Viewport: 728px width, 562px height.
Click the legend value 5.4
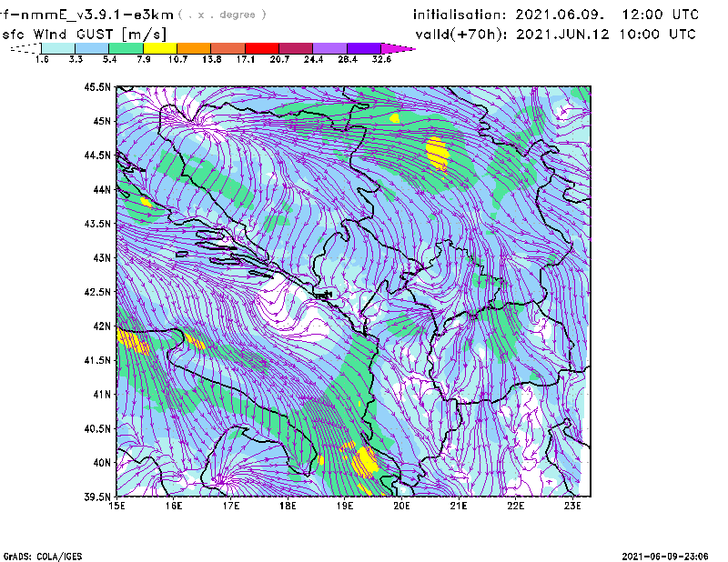point(109,59)
